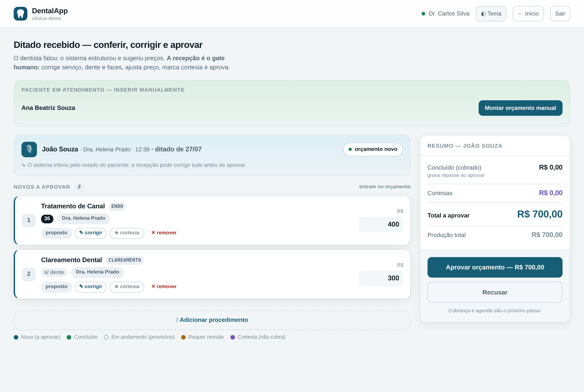
Task: Click the João Souza name in dictation header
Action: (x=60, y=149)
